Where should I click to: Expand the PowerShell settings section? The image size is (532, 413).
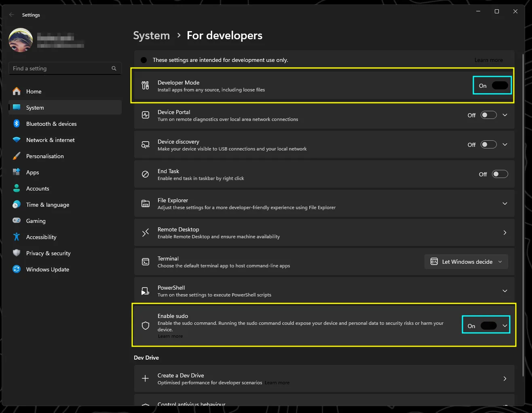(x=505, y=291)
